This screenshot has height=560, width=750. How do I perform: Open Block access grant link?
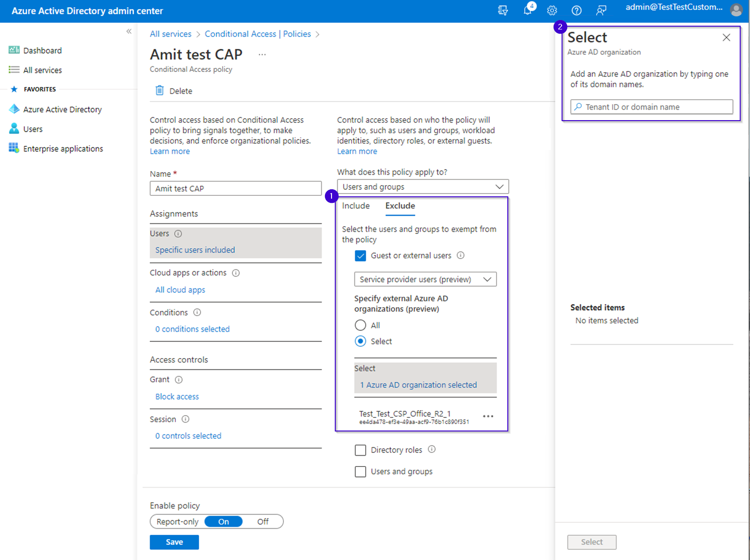(177, 396)
